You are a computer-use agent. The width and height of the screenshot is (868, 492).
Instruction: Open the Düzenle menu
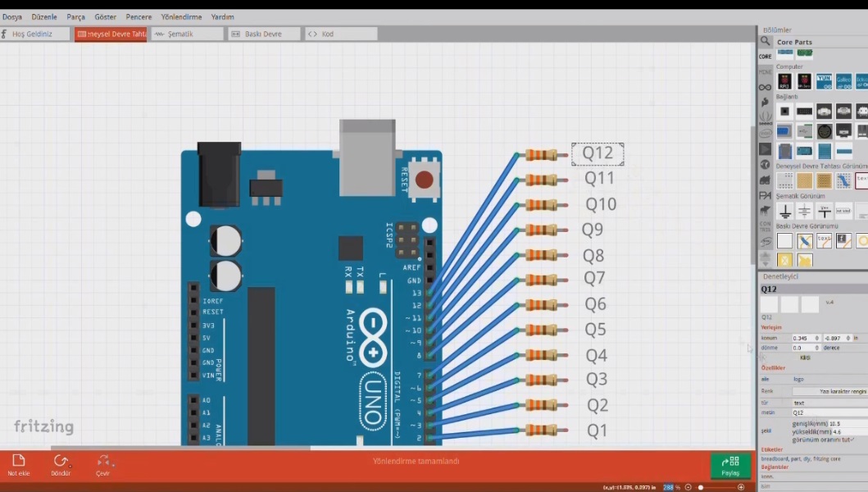[x=44, y=16]
